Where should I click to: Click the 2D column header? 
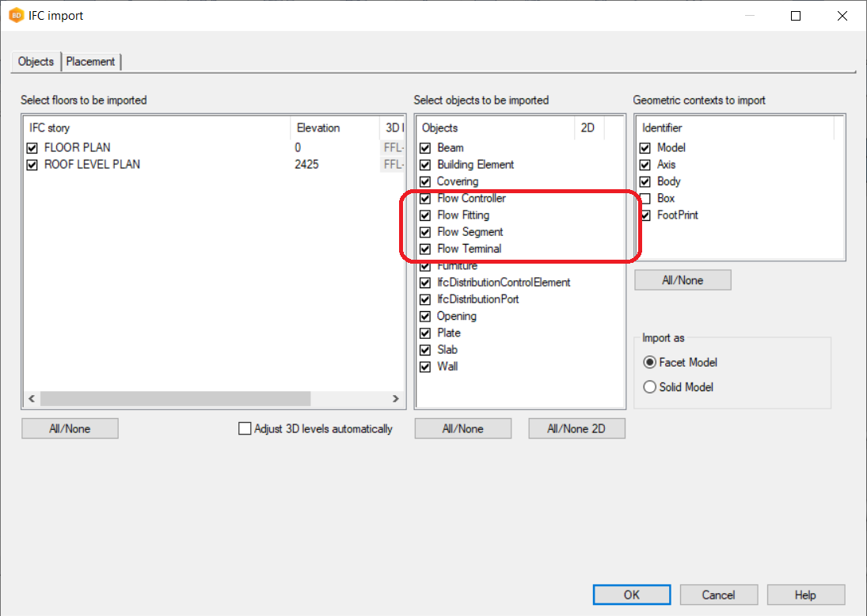tap(589, 127)
